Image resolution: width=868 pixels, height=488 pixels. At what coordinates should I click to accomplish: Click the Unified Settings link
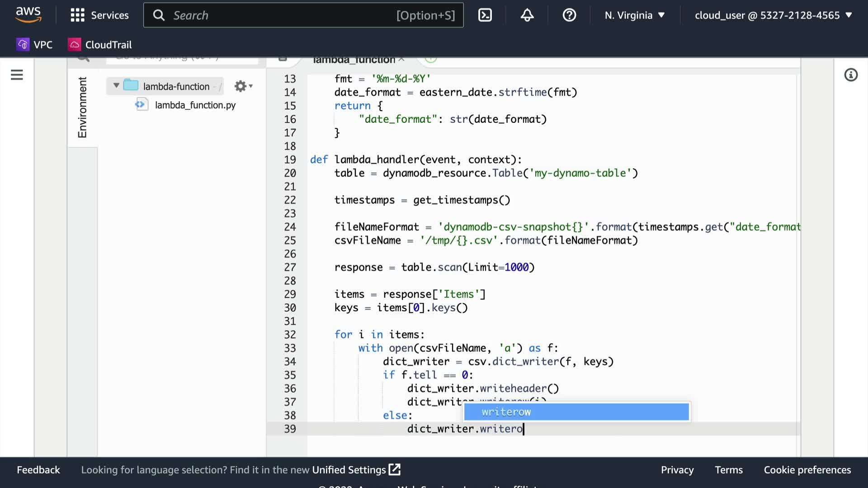[356, 470]
